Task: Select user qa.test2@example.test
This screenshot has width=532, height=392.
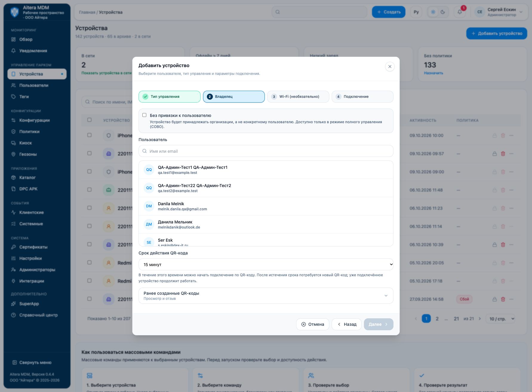Action: point(266,188)
